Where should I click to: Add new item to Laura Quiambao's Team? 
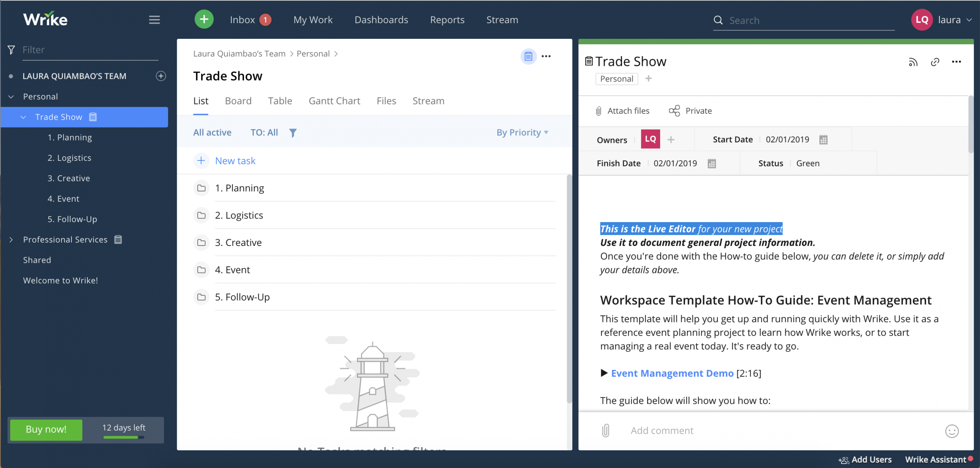[161, 76]
